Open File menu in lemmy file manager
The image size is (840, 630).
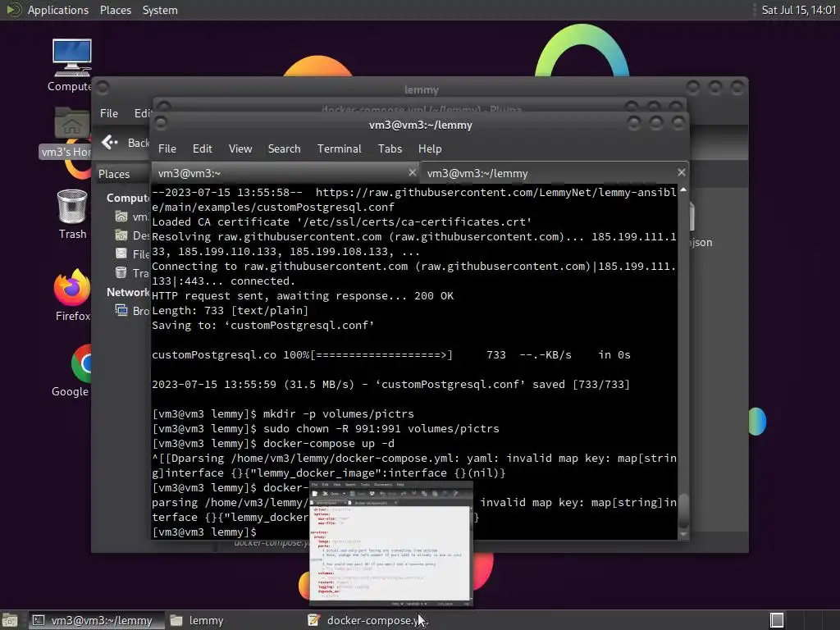109,113
